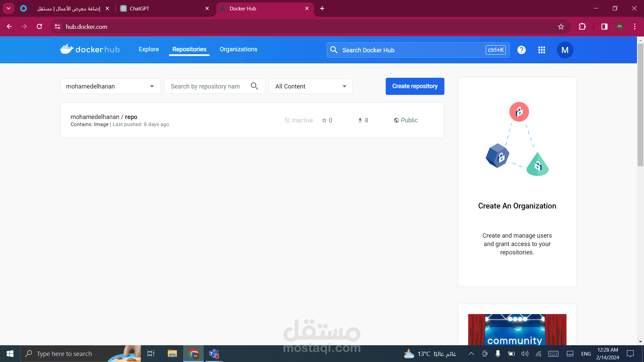Click the Inactive status label

(302, 120)
